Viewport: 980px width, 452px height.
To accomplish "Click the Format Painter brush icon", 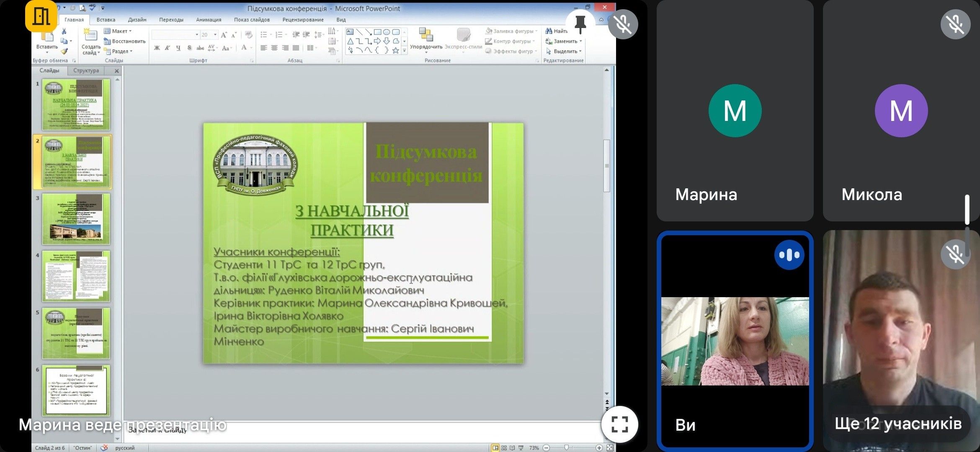I will [x=64, y=51].
